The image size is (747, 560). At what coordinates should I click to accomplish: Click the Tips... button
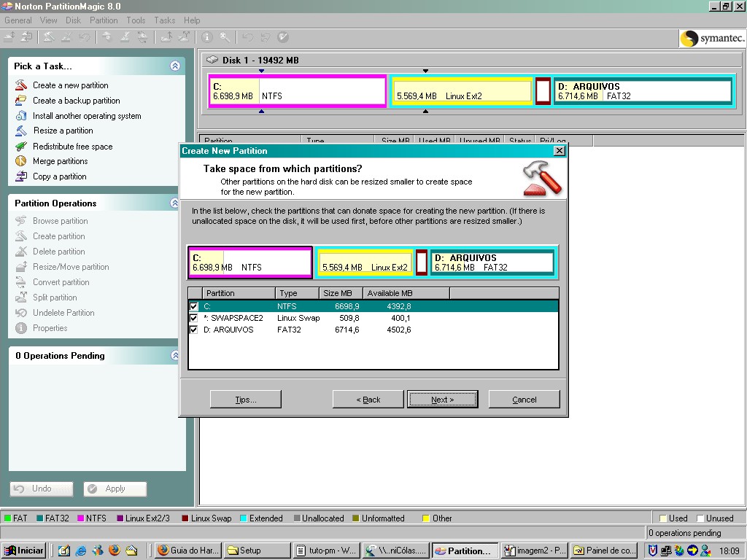(x=246, y=400)
